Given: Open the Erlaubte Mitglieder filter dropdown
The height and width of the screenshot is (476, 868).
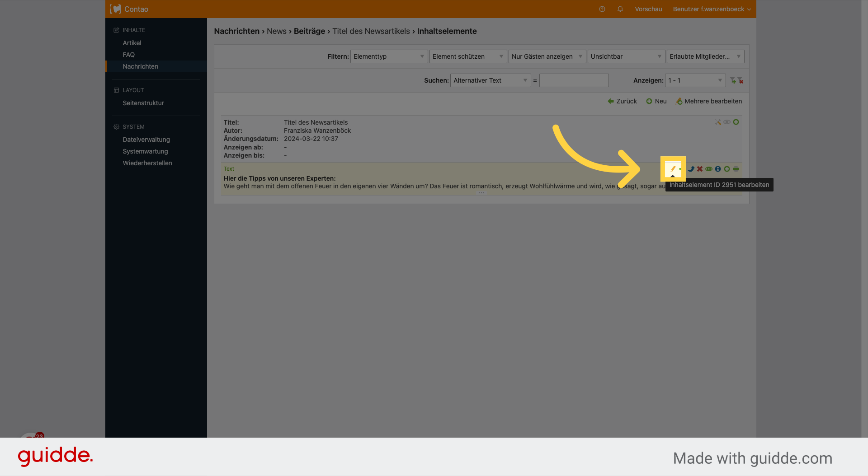Looking at the screenshot, I should (705, 56).
